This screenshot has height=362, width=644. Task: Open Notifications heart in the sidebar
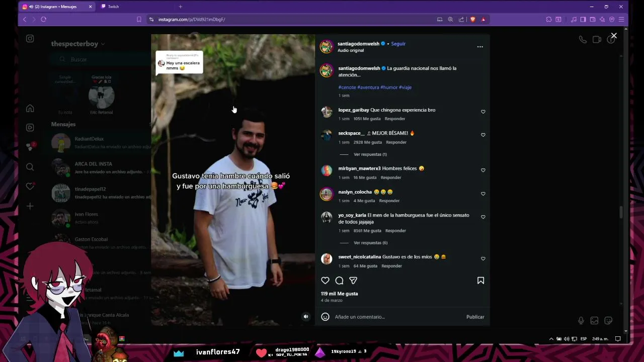pyautogui.click(x=30, y=187)
